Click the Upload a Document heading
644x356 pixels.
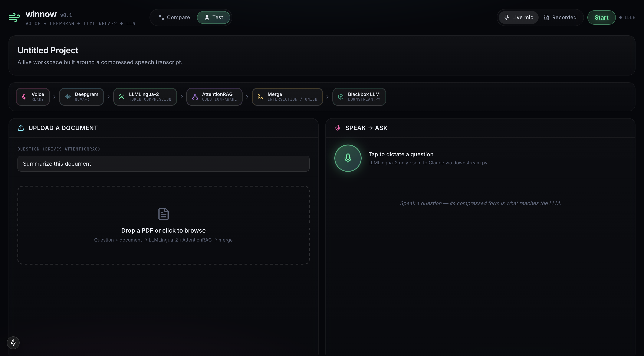[x=63, y=128]
